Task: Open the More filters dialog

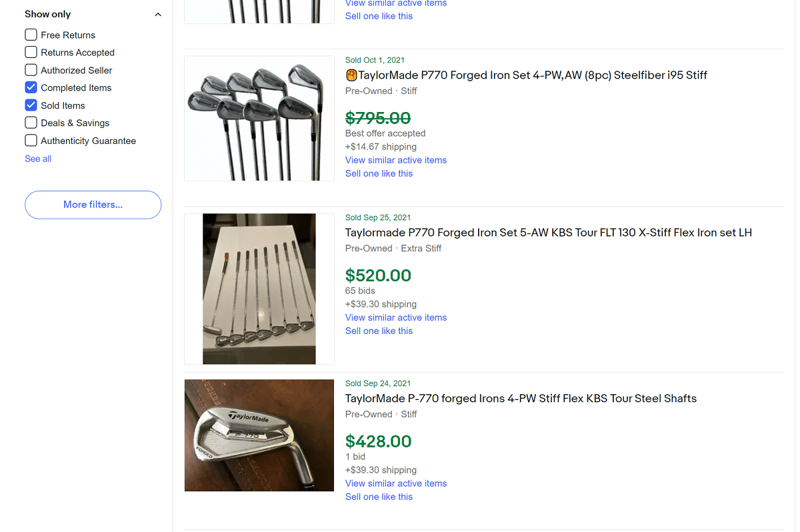Action: click(93, 205)
